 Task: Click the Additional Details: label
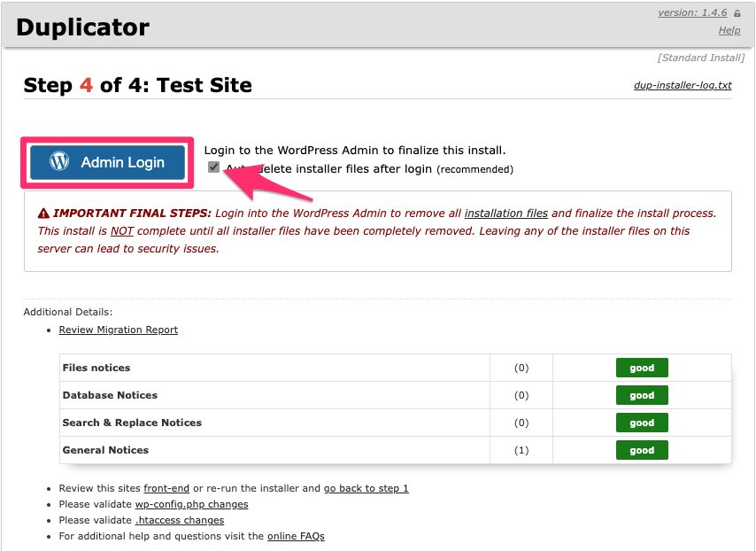tap(68, 312)
